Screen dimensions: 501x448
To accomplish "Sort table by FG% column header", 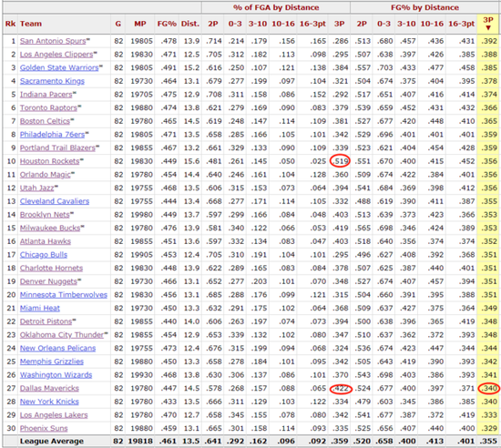I will coord(167,24).
